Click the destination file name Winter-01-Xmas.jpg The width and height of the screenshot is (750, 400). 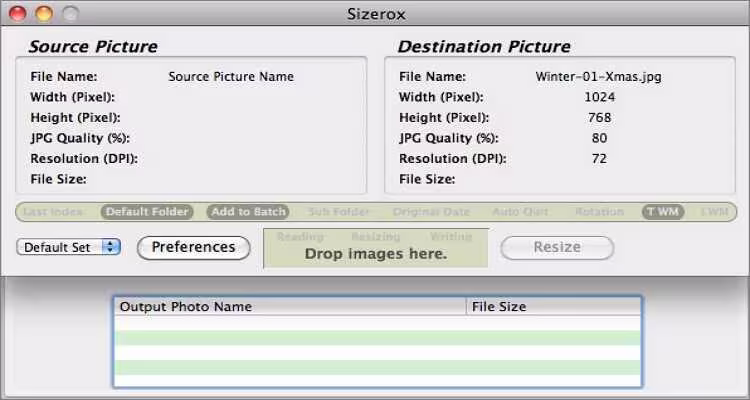(x=599, y=76)
